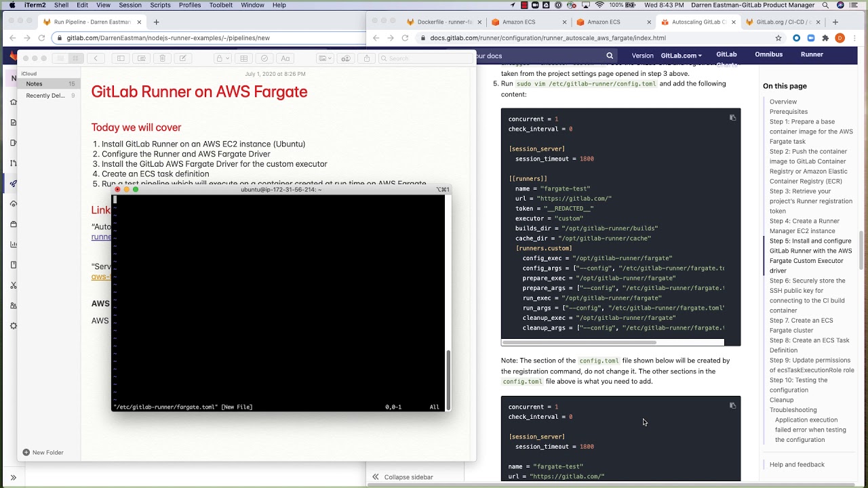The width and height of the screenshot is (868, 488).
Task: Switch Notes to list view
Action: point(60,58)
